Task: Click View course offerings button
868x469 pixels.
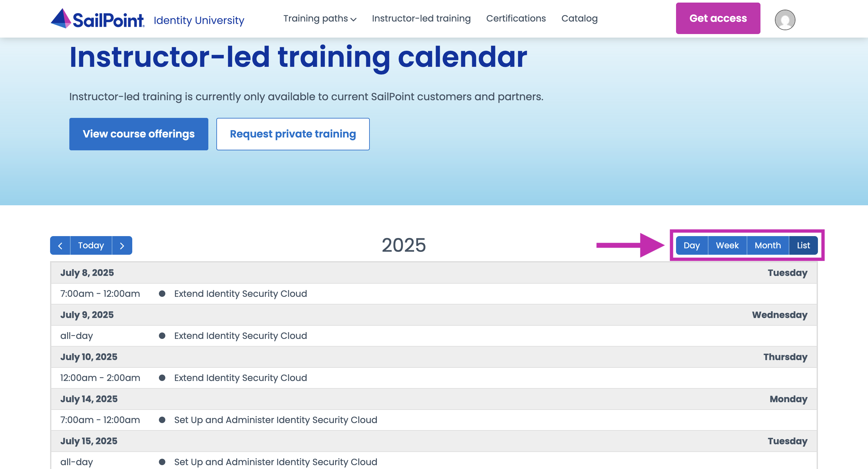Action: tap(138, 134)
